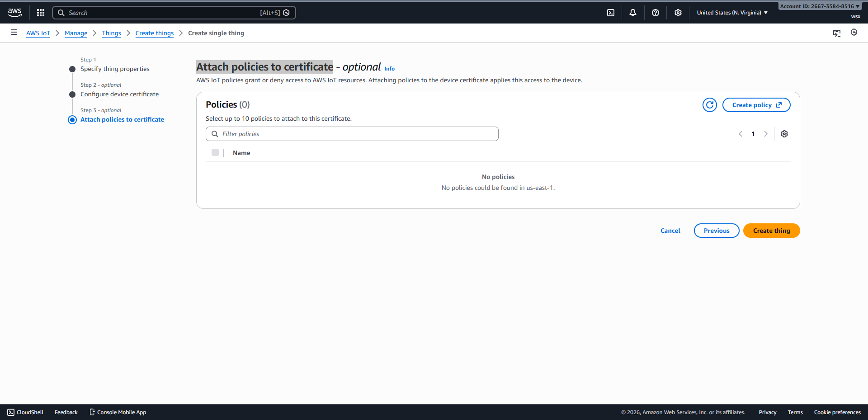The image size is (868, 420).
Task: Select the Attach policies to certificate step
Action: (122, 119)
